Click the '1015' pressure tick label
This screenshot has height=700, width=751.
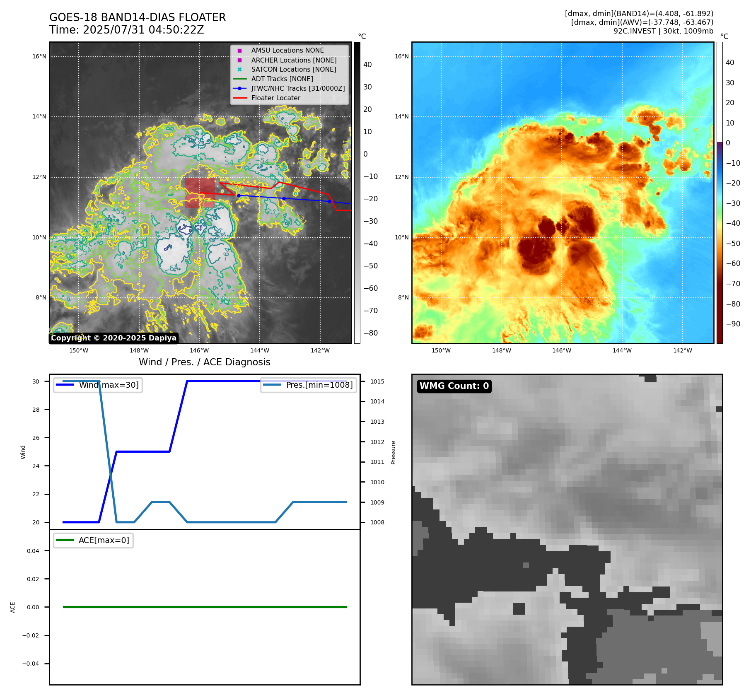tap(377, 381)
